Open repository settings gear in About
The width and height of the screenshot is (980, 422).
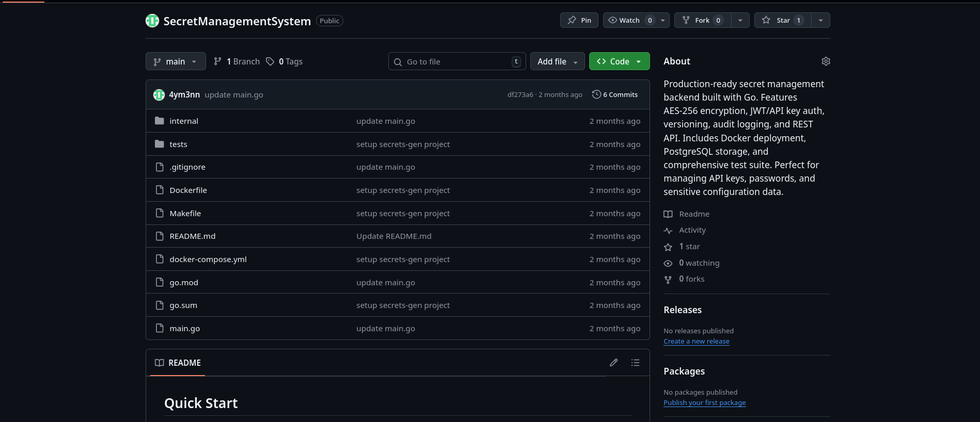826,61
